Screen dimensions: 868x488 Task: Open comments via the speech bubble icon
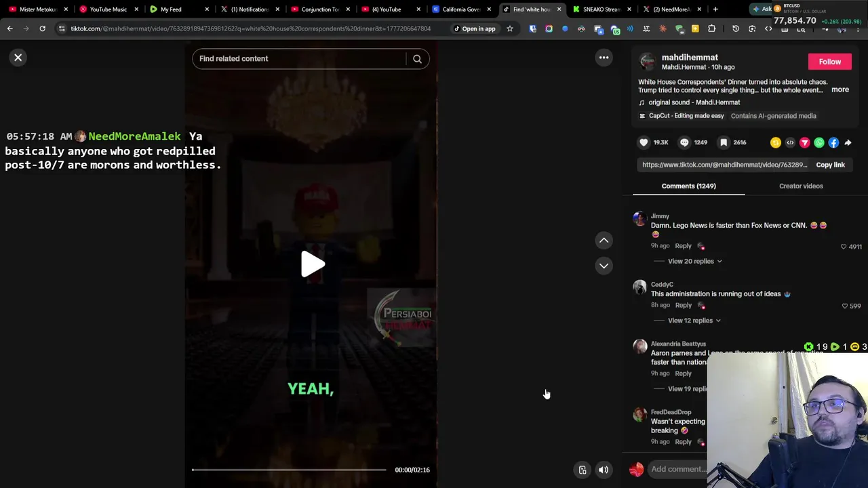tap(684, 142)
